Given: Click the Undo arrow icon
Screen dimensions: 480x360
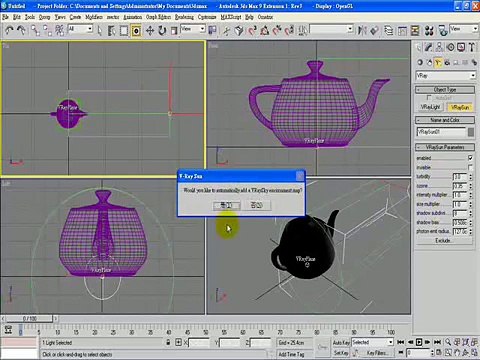Looking at the screenshot, I should pos(9,31).
